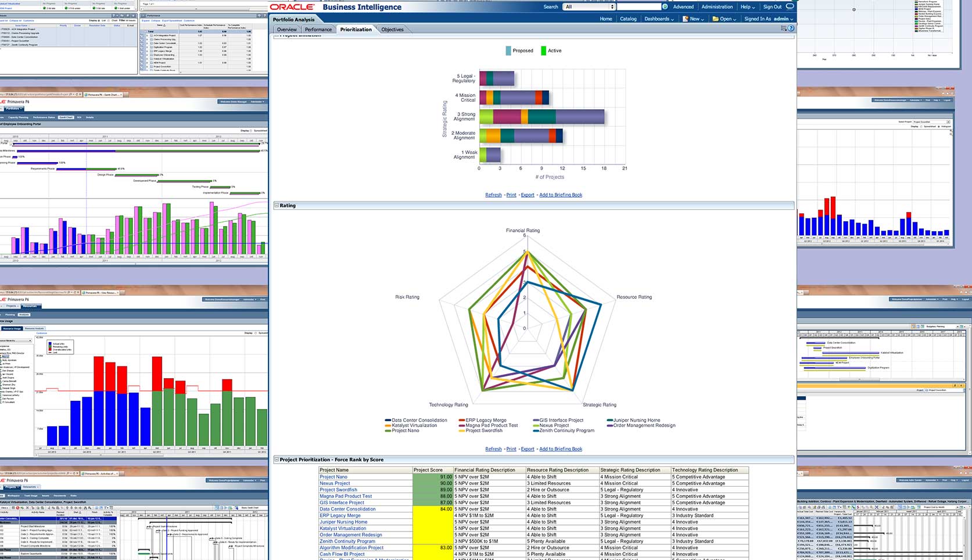The image size is (972, 560).
Task: Open Resource Analysis tab in Primavera Resources window
Action: [34, 329]
